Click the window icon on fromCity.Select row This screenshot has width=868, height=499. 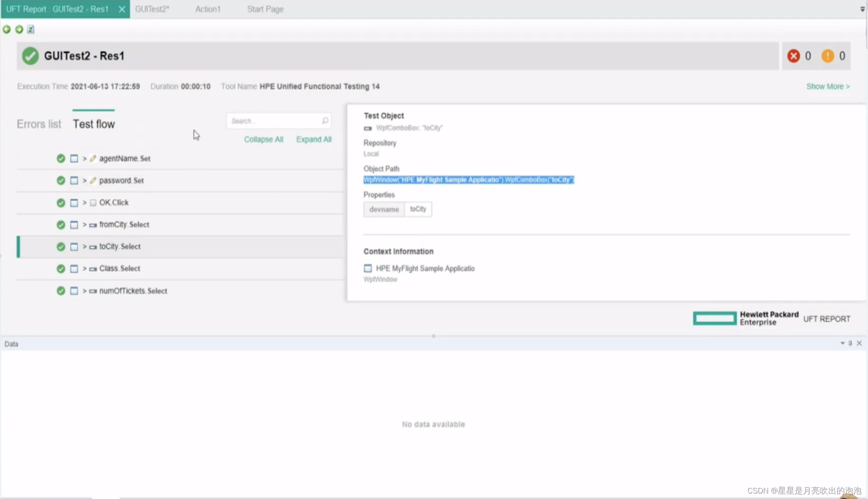[x=74, y=225]
